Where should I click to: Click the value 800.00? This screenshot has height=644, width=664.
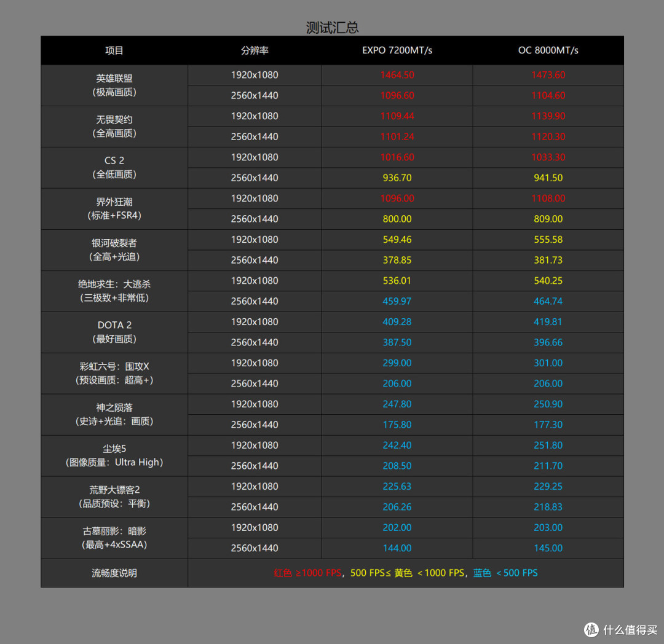(397, 219)
